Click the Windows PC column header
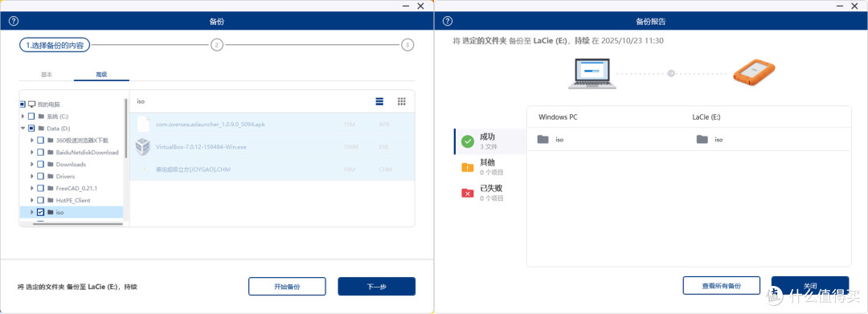868x314 pixels. point(558,117)
